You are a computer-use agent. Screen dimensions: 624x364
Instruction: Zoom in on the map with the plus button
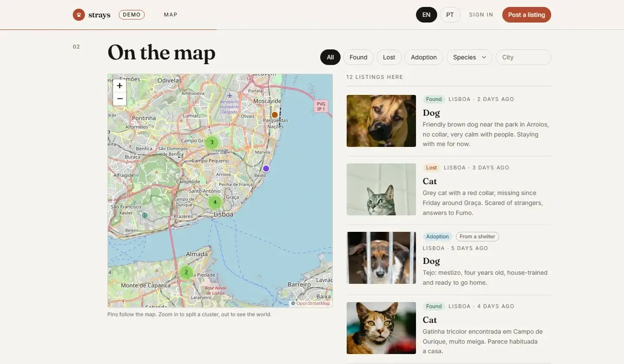120,86
